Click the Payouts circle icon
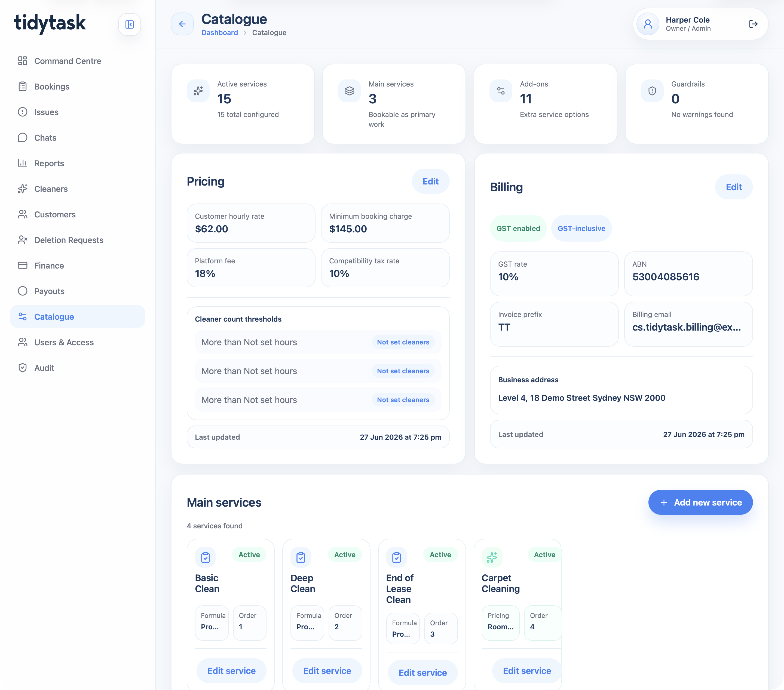The width and height of the screenshot is (784, 690). (x=23, y=291)
